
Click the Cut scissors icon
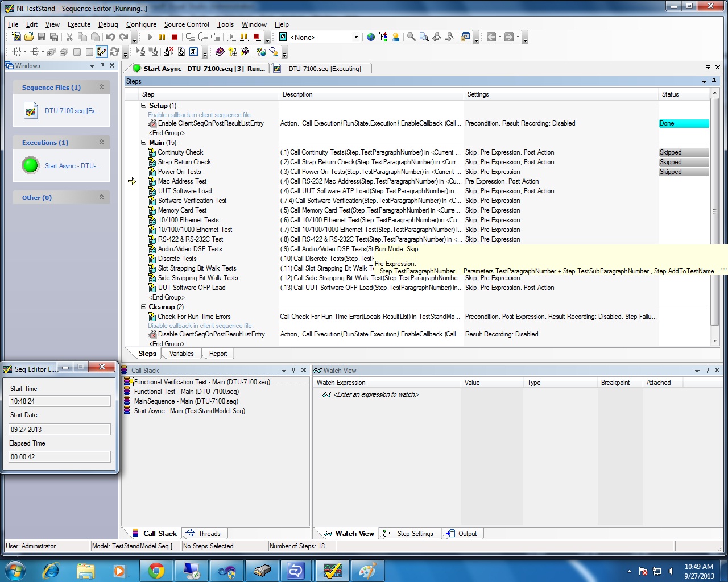[69, 37]
